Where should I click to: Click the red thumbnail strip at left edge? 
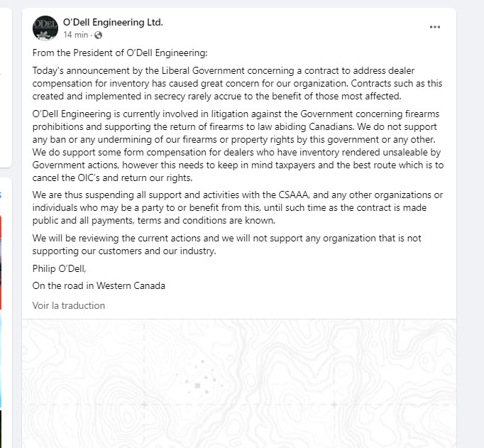coord(1,263)
